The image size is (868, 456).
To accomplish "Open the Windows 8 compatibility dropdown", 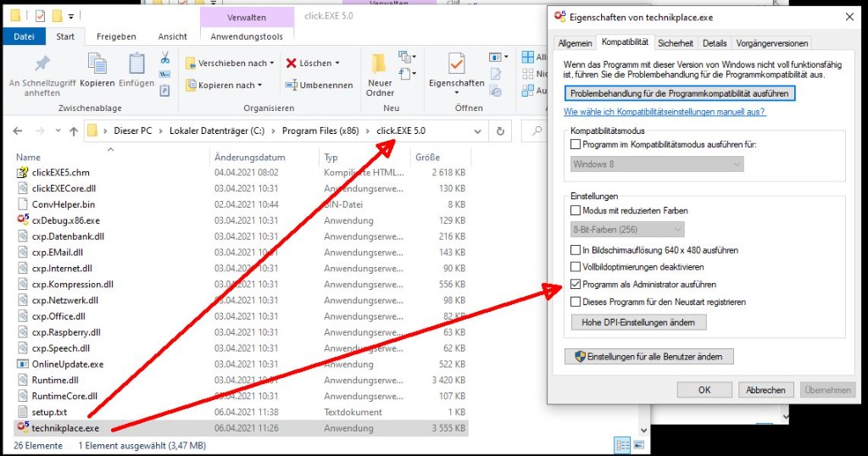I will click(x=657, y=164).
